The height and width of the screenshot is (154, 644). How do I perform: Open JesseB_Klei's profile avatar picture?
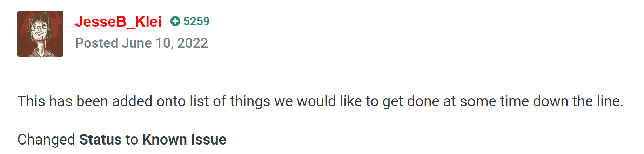point(40,34)
